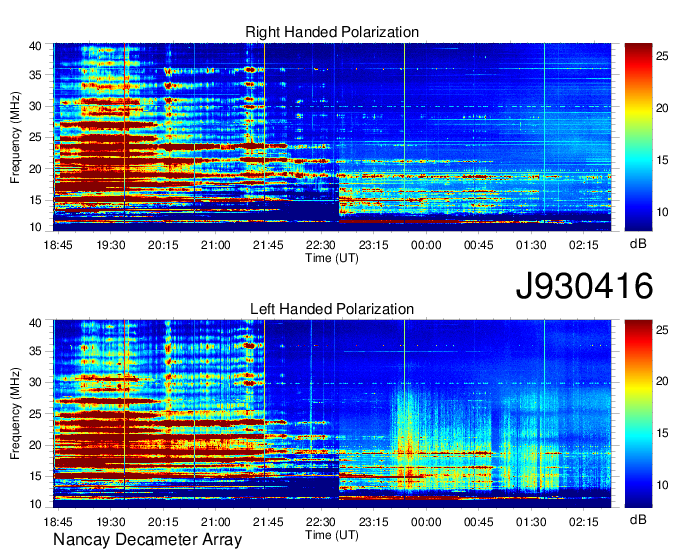Image resolution: width=680 pixels, height=552 pixels.
Task: Click 22:30 time tick on Right Handed plot
Action: [x=320, y=245]
